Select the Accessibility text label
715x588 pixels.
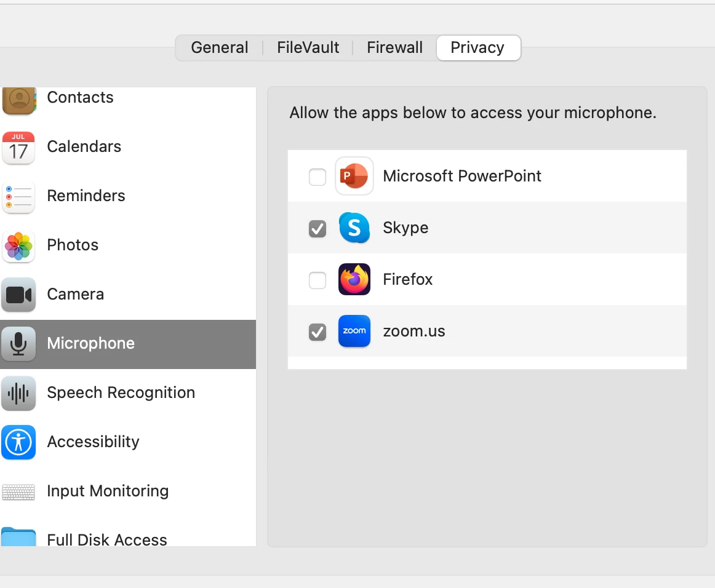click(93, 442)
